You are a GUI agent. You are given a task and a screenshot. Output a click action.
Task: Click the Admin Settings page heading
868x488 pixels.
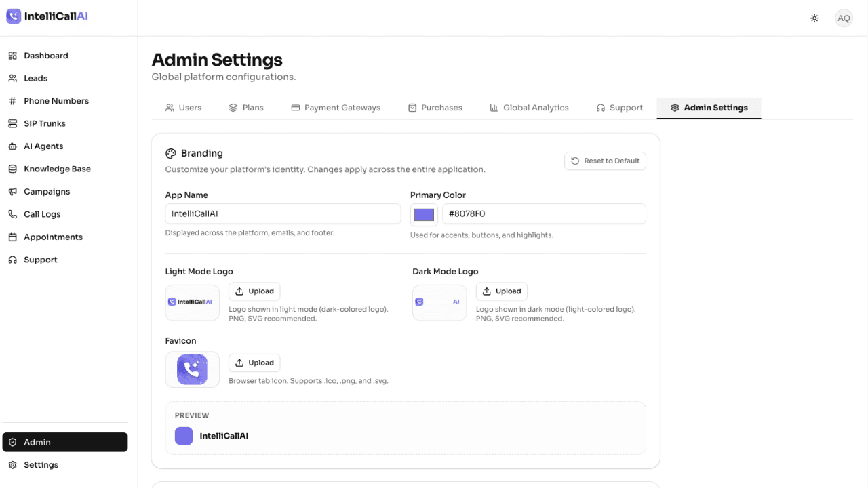click(217, 60)
